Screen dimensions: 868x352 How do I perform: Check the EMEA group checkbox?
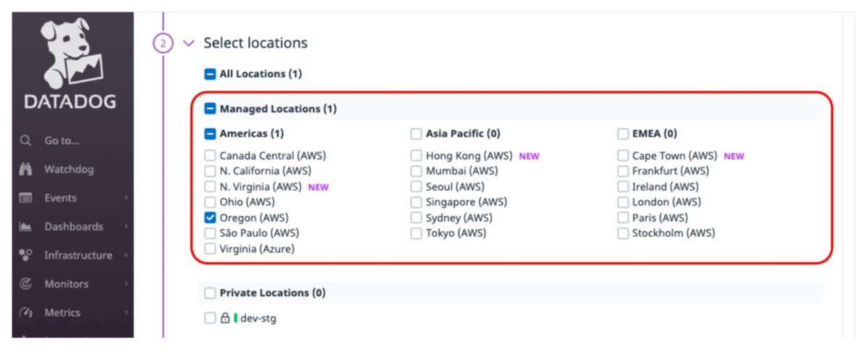pyautogui.click(x=623, y=133)
